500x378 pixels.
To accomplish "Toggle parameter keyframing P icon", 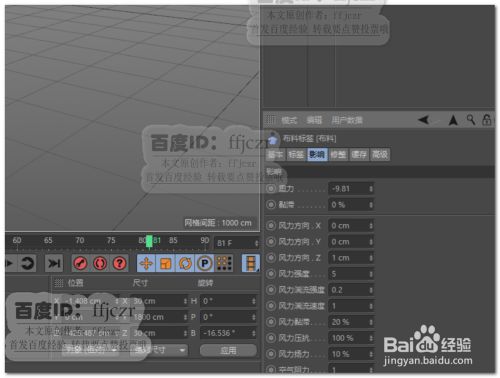I will tap(205, 263).
